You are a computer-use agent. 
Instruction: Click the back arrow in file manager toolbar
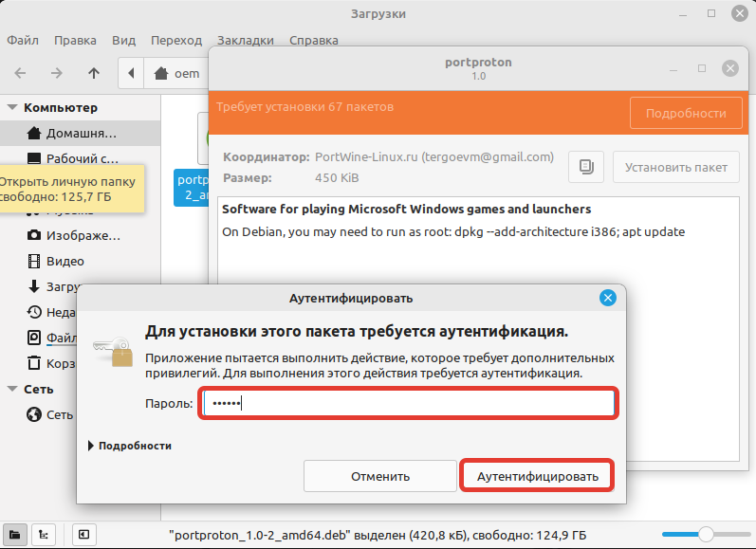point(20,73)
